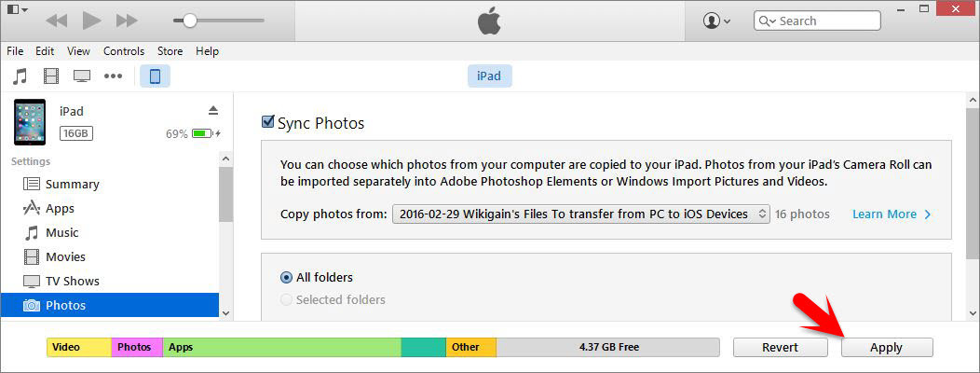Expand the search options magnifier dropdown

click(x=768, y=21)
